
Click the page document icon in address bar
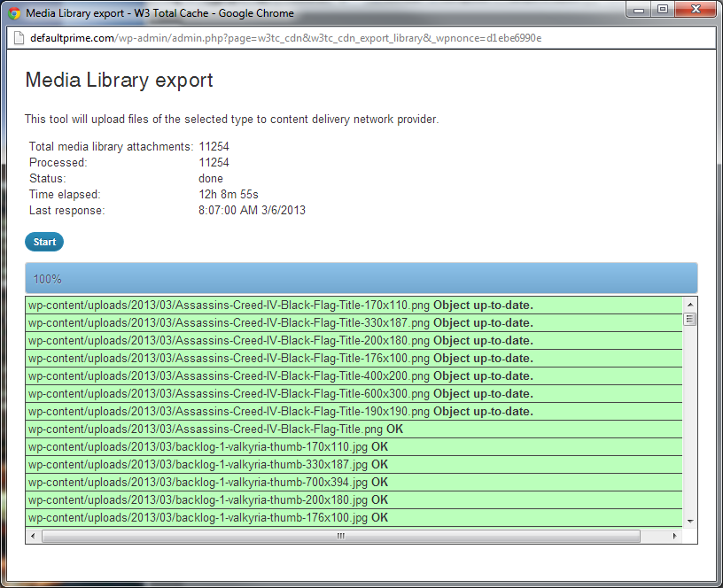click(19, 38)
